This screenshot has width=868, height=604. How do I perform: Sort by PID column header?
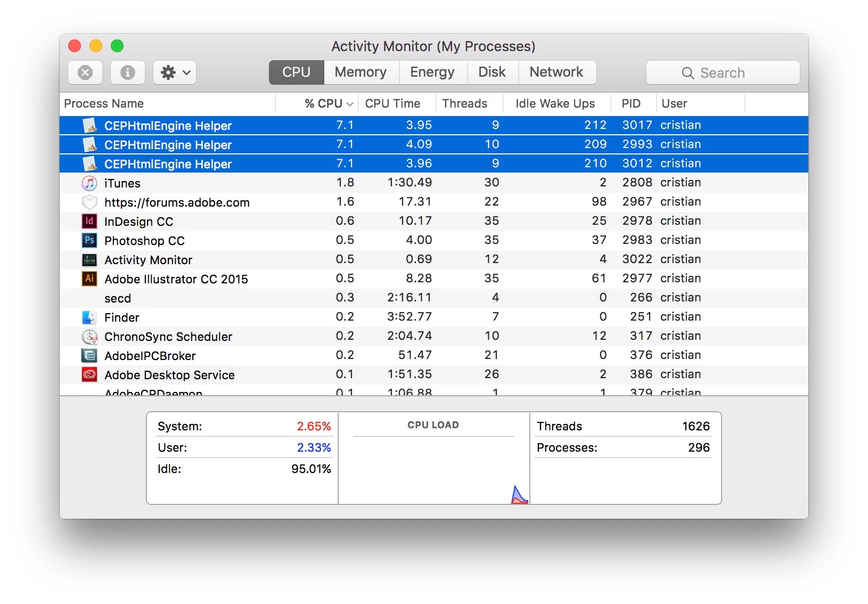pos(633,103)
